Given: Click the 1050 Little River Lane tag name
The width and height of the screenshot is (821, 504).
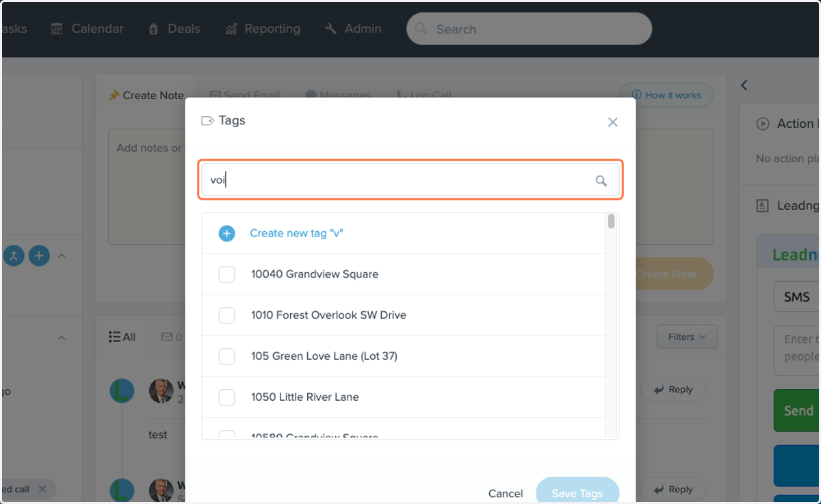Looking at the screenshot, I should point(305,397).
